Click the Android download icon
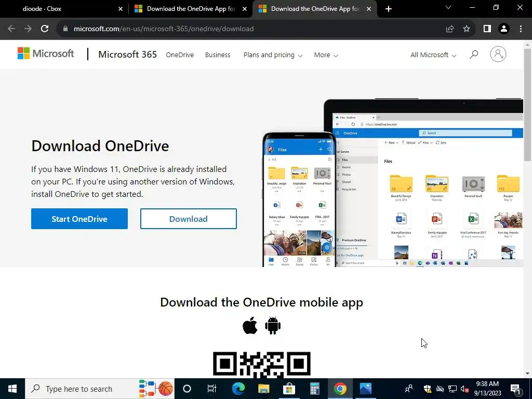This screenshot has width=532, height=399. [273, 326]
